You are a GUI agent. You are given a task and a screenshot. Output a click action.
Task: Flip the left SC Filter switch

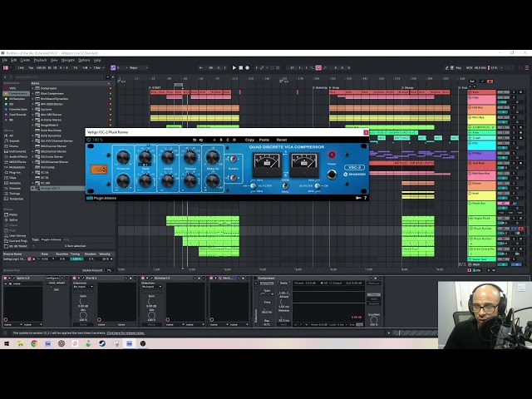coord(253,186)
